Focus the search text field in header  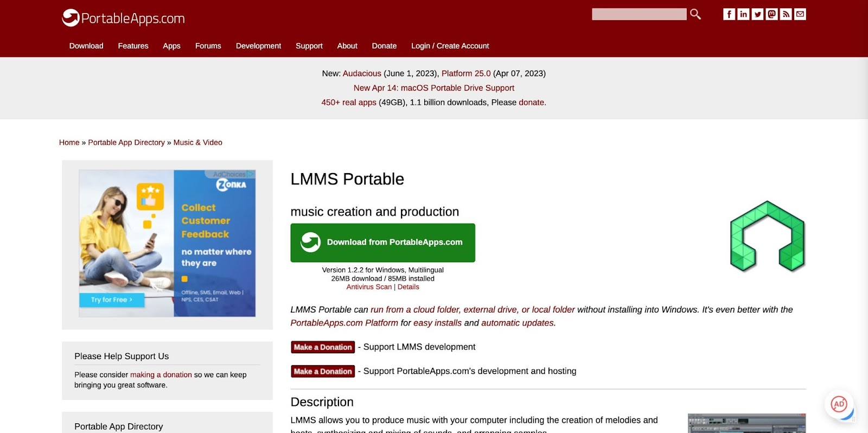pos(639,14)
